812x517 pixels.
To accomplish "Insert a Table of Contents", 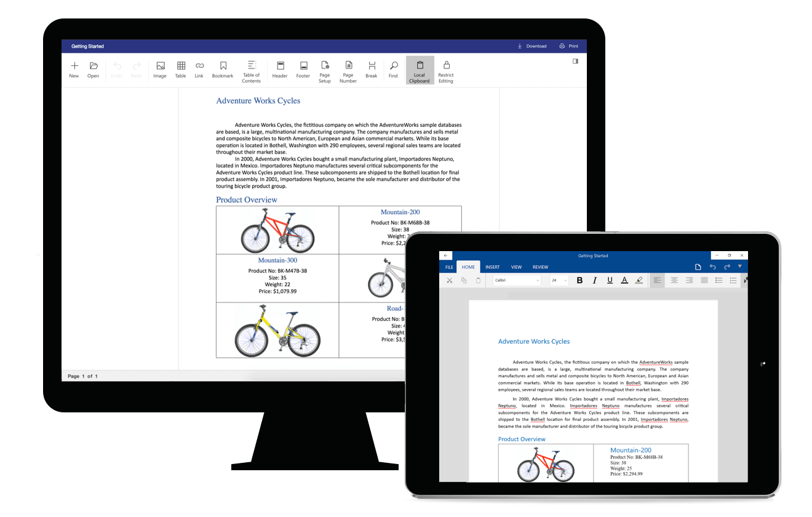I will click(251, 71).
